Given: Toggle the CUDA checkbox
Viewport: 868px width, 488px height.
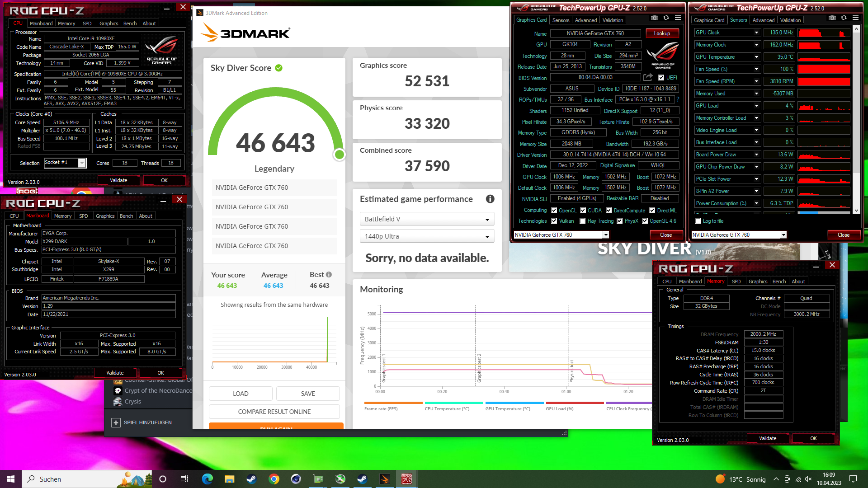Looking at the screenshot, I should (x=583, y=211).
